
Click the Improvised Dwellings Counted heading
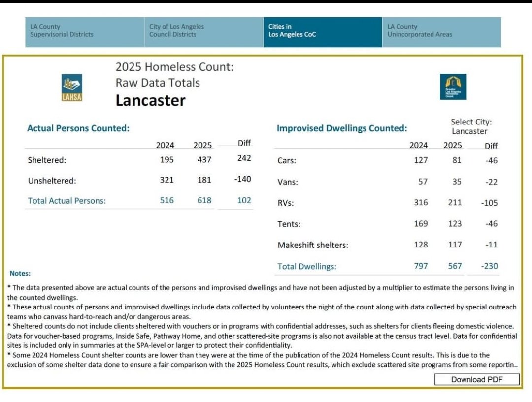point(342,128)
